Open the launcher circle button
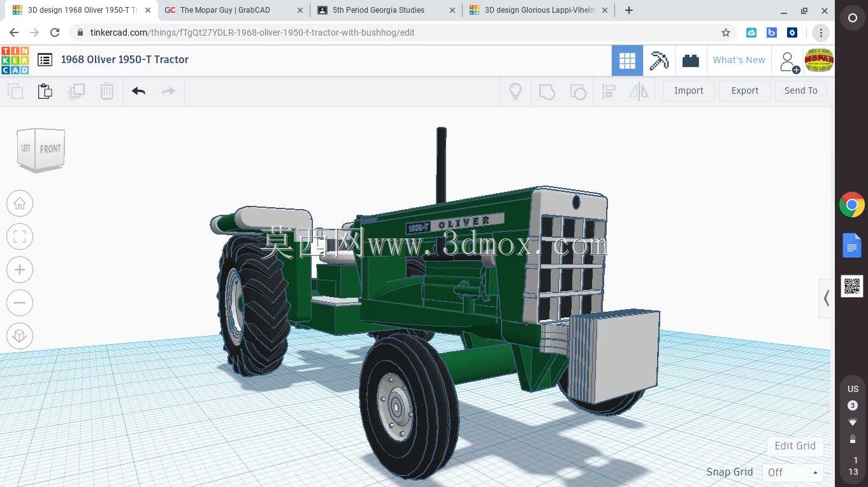 (852, 18)
